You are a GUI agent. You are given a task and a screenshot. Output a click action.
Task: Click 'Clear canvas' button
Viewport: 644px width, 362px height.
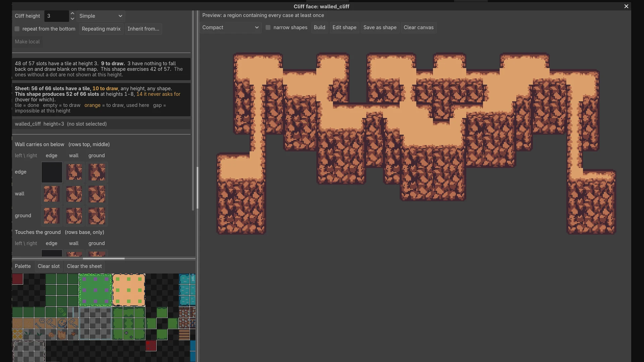419,27
